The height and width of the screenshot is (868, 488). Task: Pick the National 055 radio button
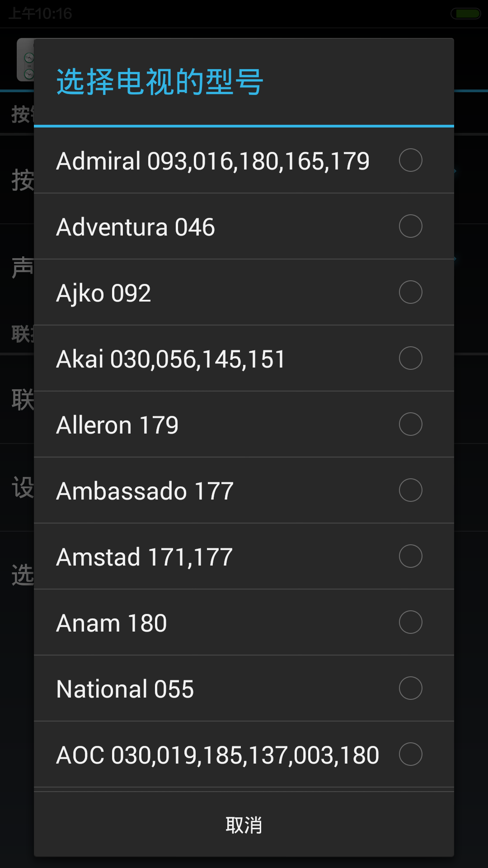(410, 688)
